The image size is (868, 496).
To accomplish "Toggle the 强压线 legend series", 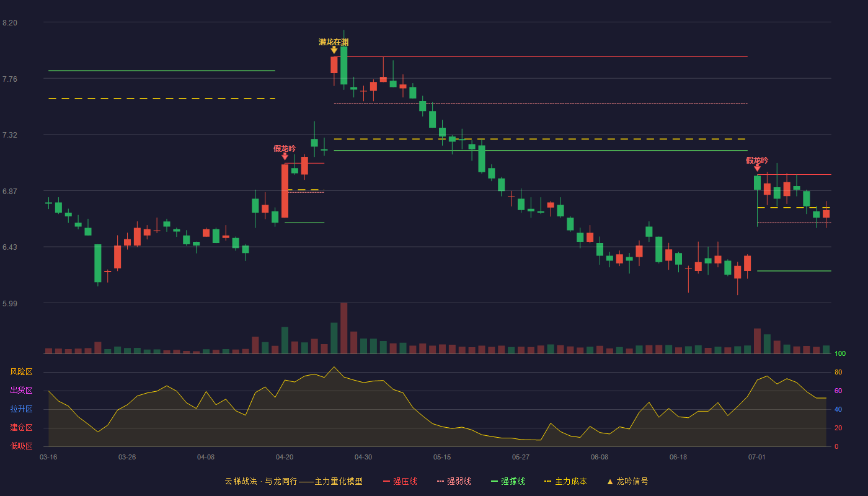I will pos(400,481).
